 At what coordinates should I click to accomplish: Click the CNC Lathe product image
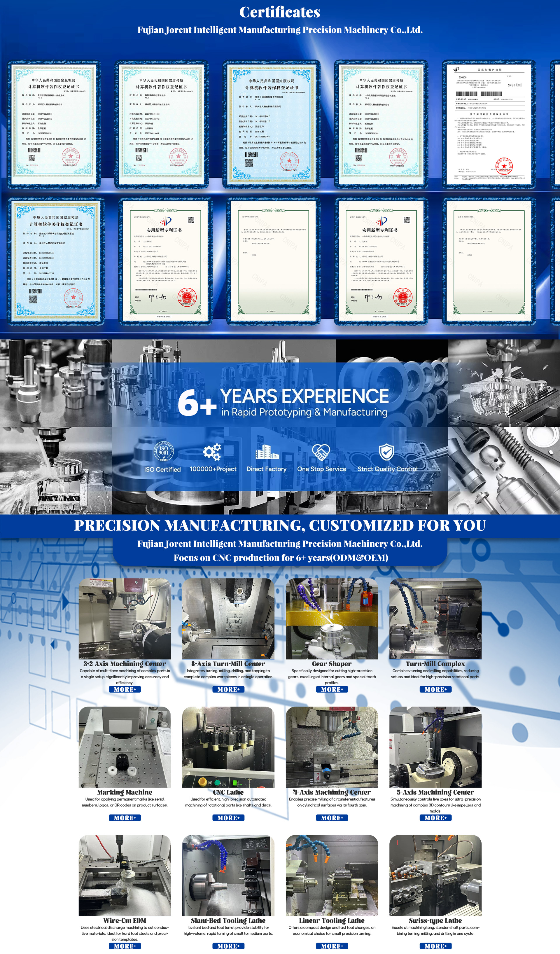tap(228, 747)
